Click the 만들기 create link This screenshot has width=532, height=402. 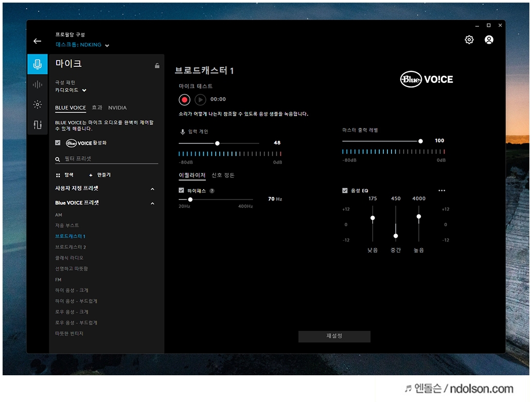(x=104, y=175)
